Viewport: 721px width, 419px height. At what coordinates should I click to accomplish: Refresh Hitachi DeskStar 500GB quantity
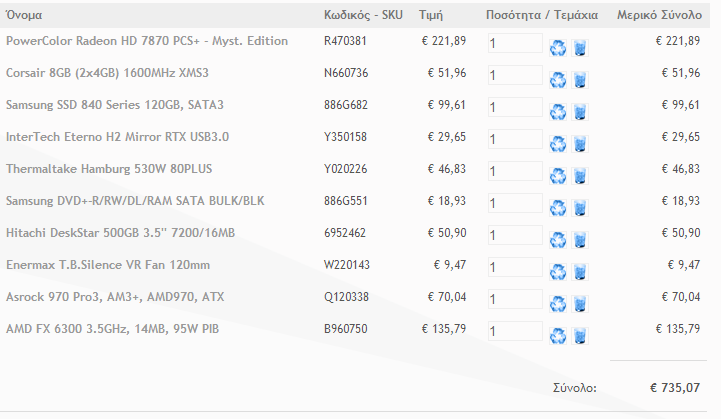(x=558, y=240)
